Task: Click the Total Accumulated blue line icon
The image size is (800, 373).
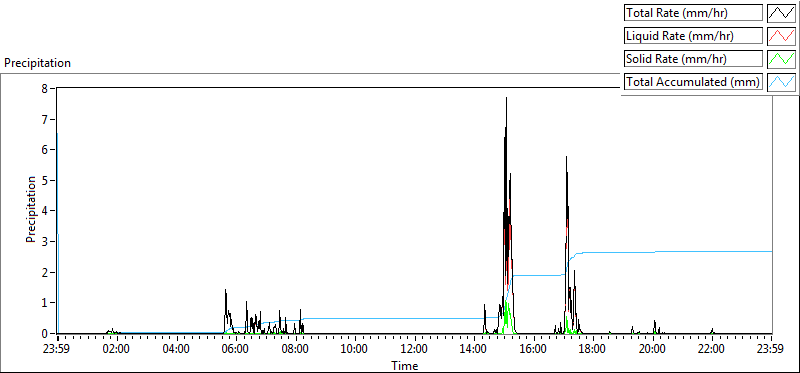Action: [781, 82]
